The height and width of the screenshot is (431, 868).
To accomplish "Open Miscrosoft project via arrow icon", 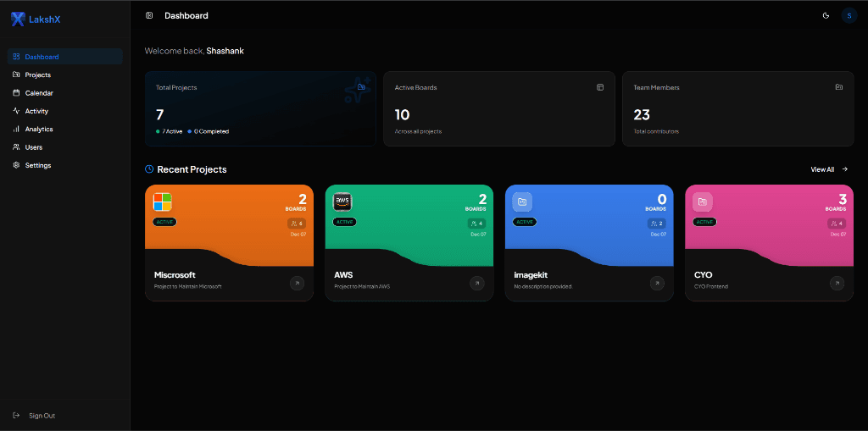I will (297, 283).
